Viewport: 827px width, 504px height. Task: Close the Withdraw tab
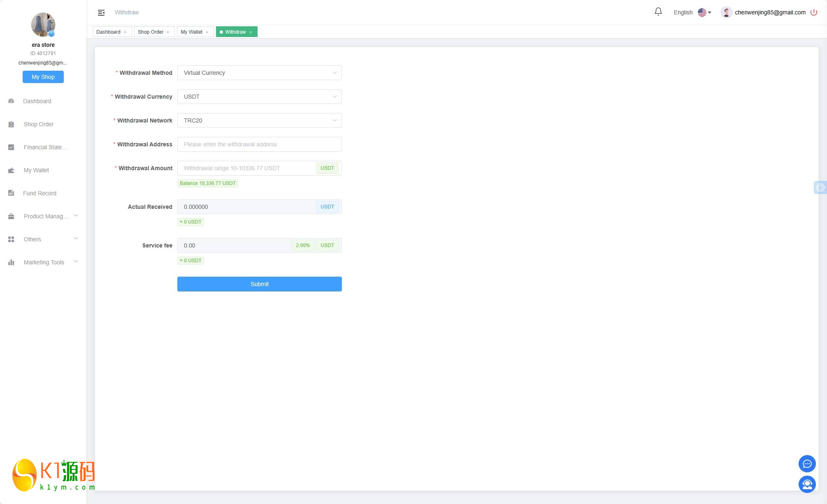pyautogui.click(x=251, y=32)
